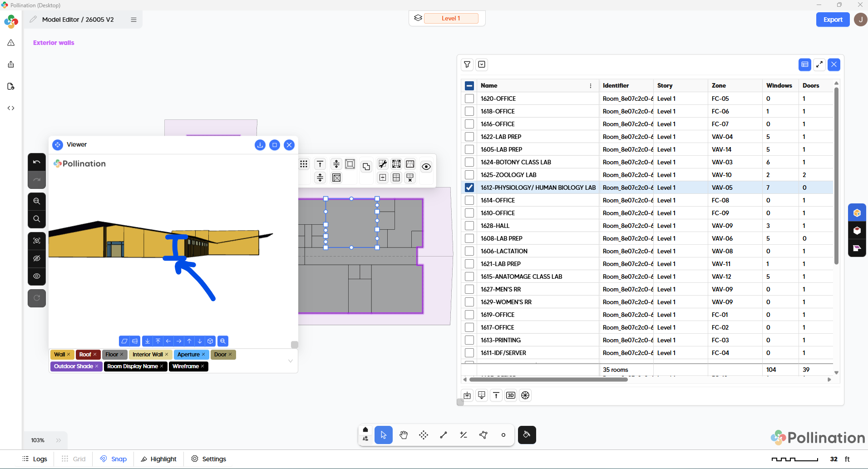Click the filter funnel icon in table panel

click(467, 64)
